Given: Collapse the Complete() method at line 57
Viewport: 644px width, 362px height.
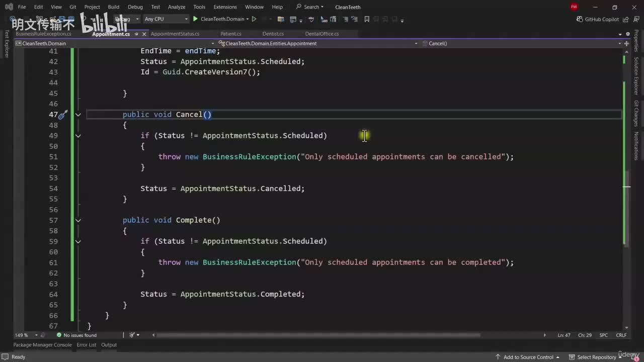Looking at the screenshot, I should 78,220.
